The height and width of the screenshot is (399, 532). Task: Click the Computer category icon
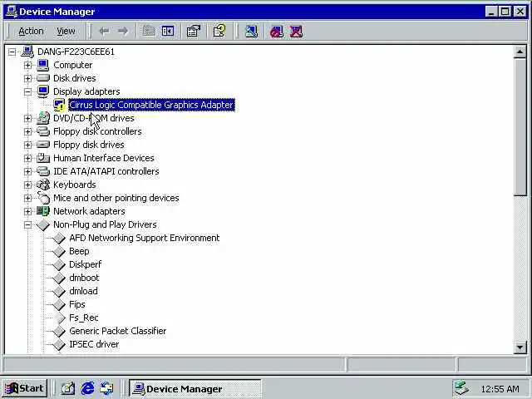click(x=43, y=65)
